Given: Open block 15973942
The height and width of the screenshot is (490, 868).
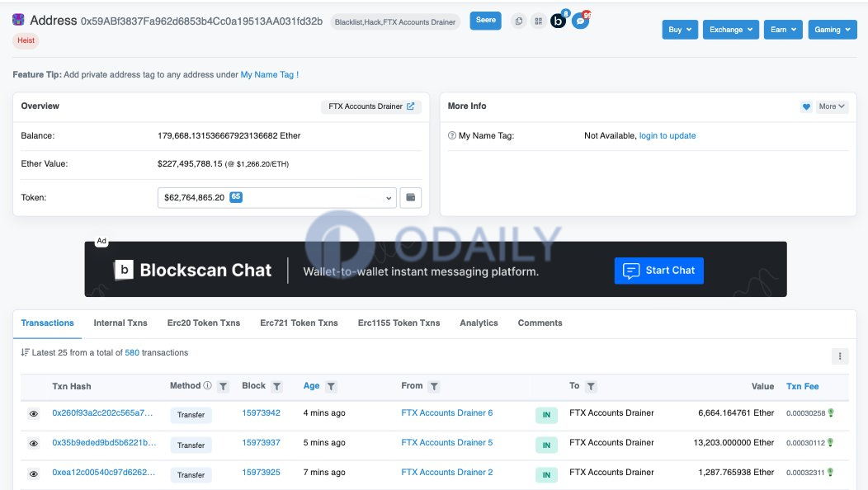Looking at the screenshot, I should pyautogui.click(x=262, y=413).
